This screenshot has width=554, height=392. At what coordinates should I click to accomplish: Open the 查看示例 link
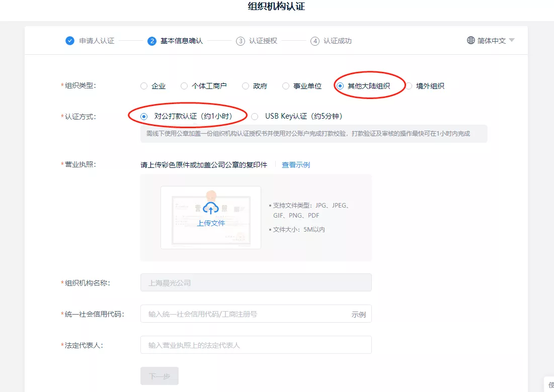[295, 165]
